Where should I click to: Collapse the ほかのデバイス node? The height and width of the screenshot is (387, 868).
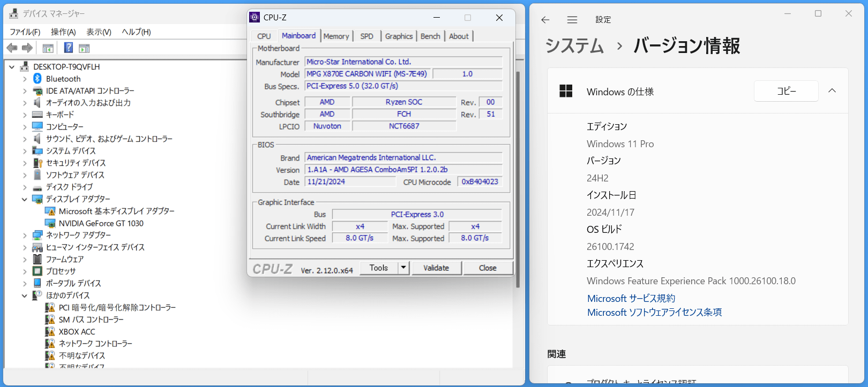point(25,295)
